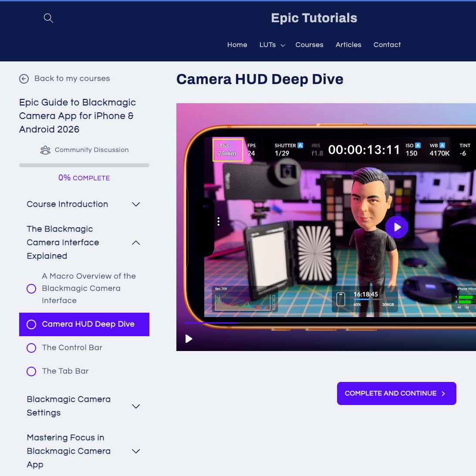Open the LUTs dropdown menu
The image size is (476, 476).
point(272,45)
